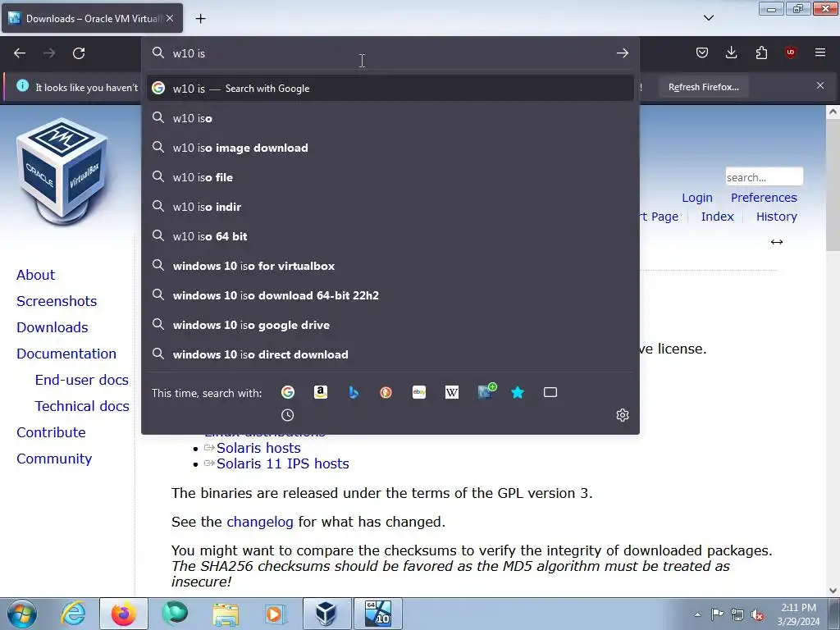Open the Contribute sidebar link
The height and width of the screenshot is (630, 840).
coord(51,432)
